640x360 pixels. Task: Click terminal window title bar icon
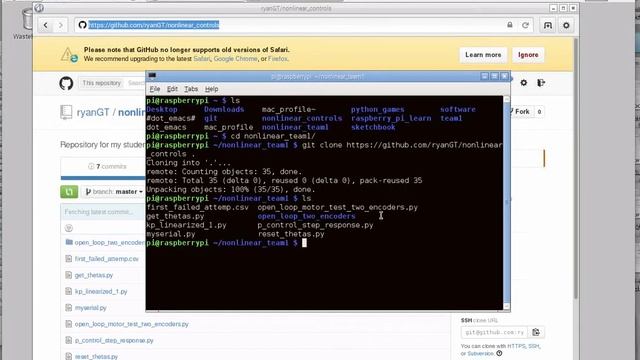pos(152,76)
